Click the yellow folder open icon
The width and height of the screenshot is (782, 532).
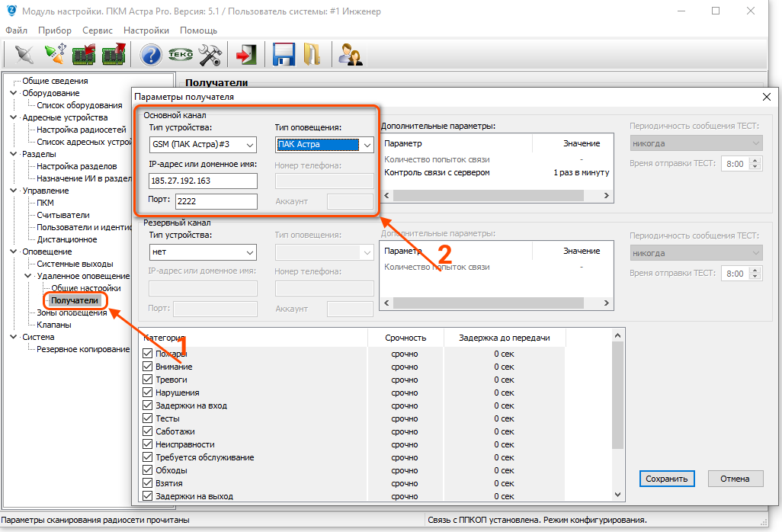[x=312, y=55]
